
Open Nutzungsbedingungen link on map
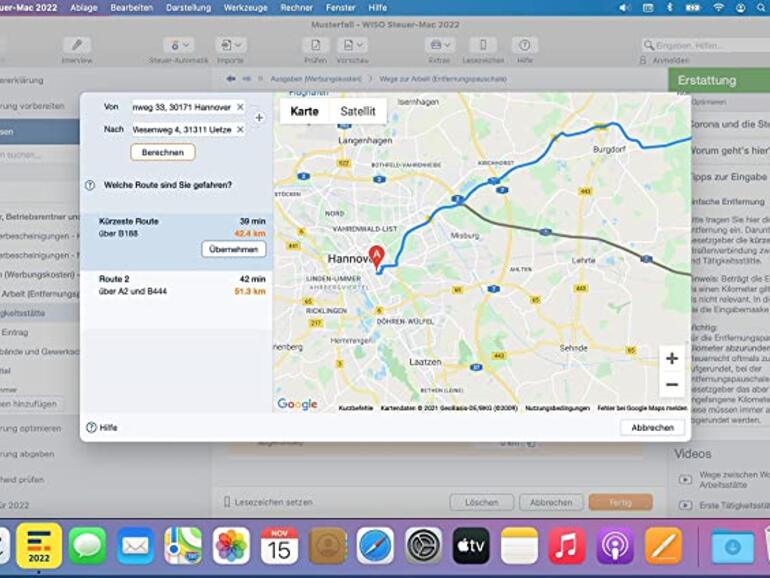click(557, 408)
